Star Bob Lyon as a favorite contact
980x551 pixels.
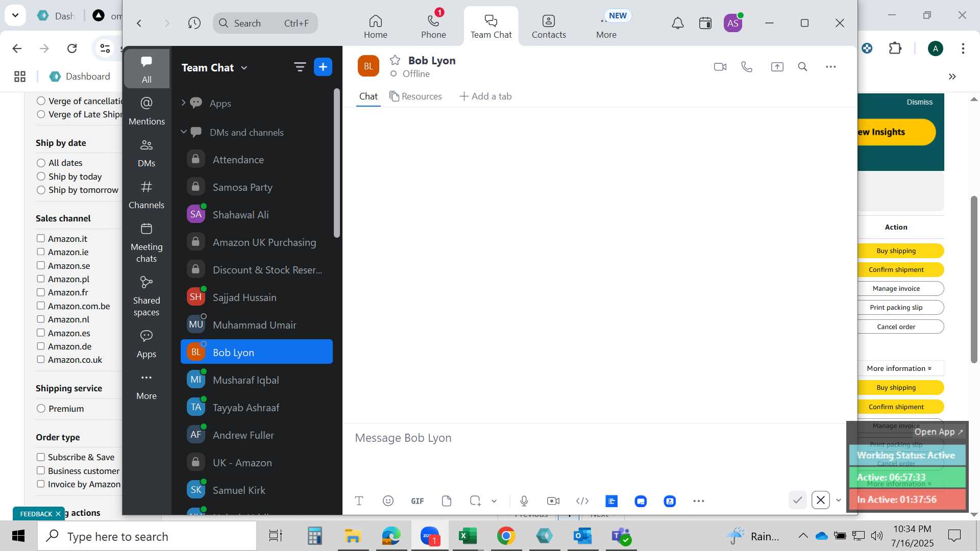click(x=395, y=60)
